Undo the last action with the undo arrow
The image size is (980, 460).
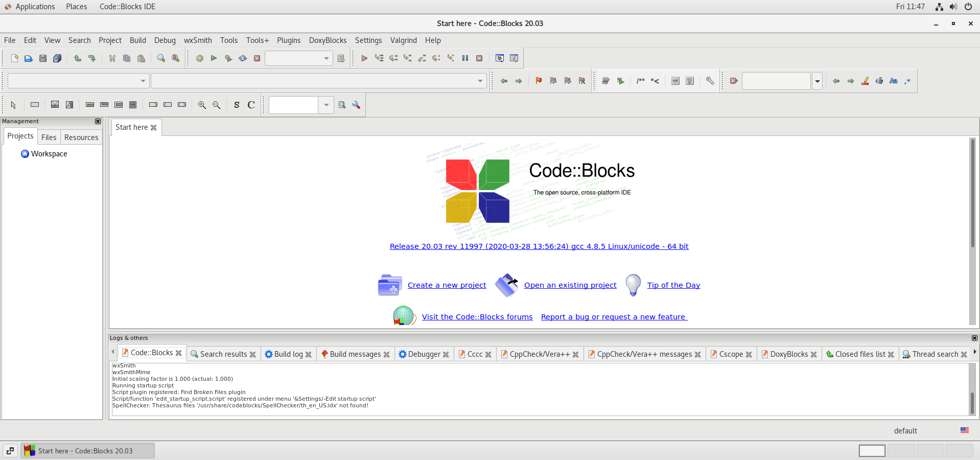[x=78, y=58]
